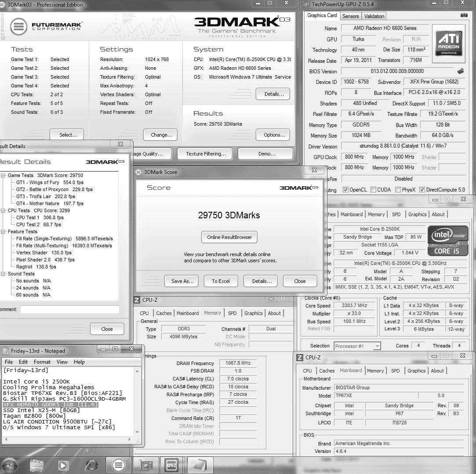This screenshot has width=476, height=474.
Task: Open the Graphics Card tab in GPU-Z
Action: (x=322, y=15)
